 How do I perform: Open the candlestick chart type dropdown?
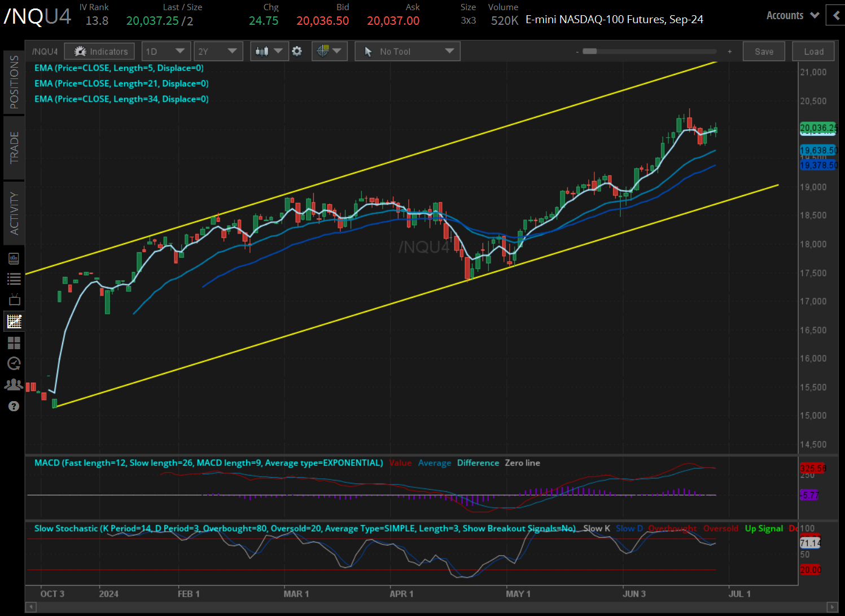pyautogui.click(x=269, y=51)
